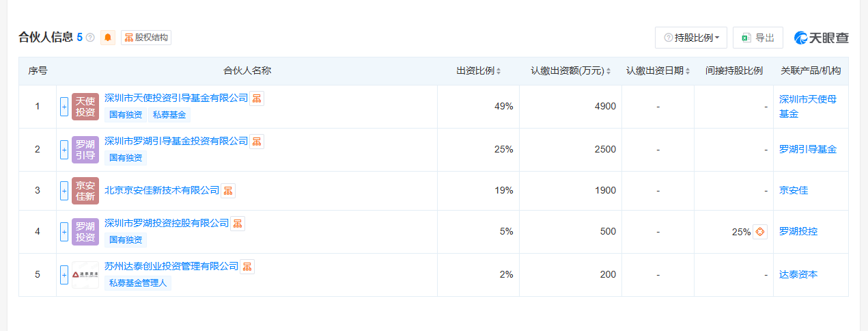Open 达泰资本 related organization link
The height and width of the screenshot is (331, 868).
point(798,275)
